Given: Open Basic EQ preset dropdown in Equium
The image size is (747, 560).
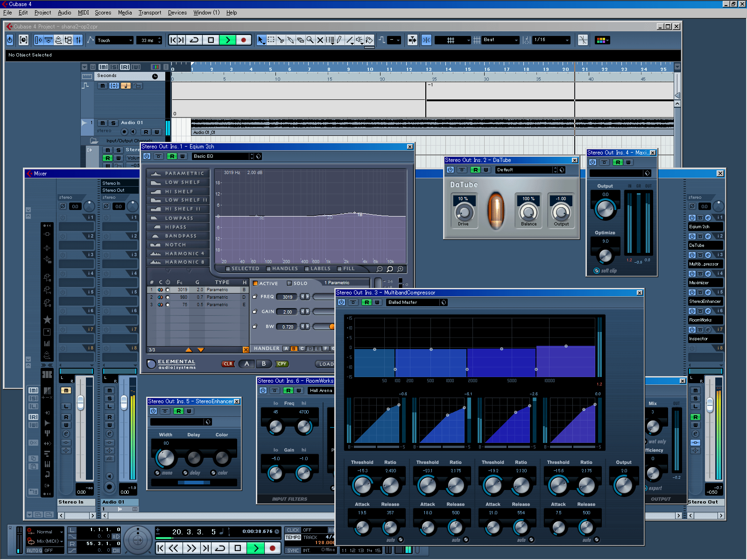Looking at the screenshot, I should pyautogui.click(x=223, y=156).
